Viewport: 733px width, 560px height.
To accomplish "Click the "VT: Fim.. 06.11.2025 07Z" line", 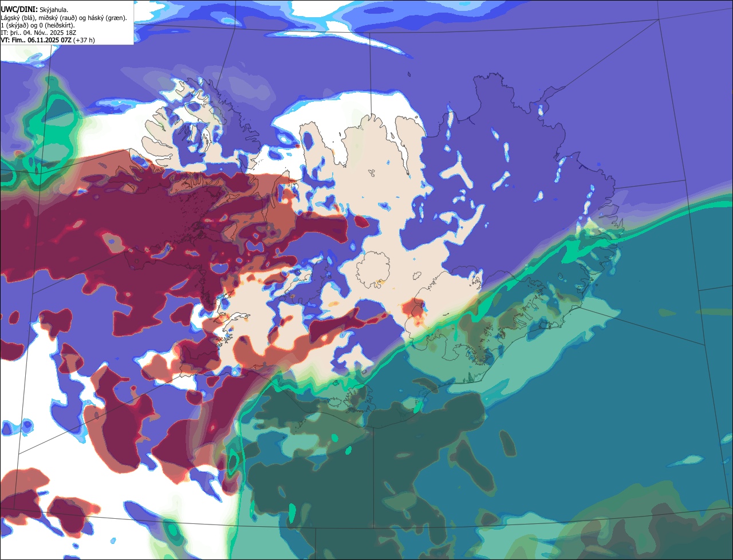I will pos(48,40).
